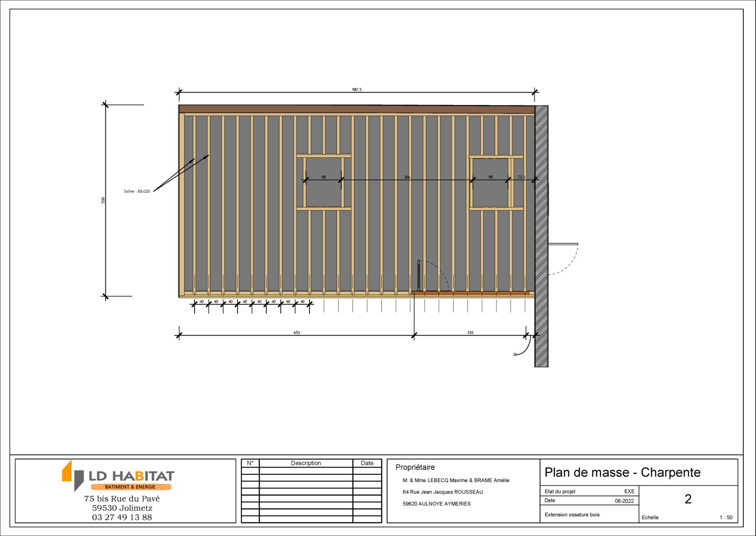Click the date value 08-2022
756x536 pixels.
tap(624, 501)
